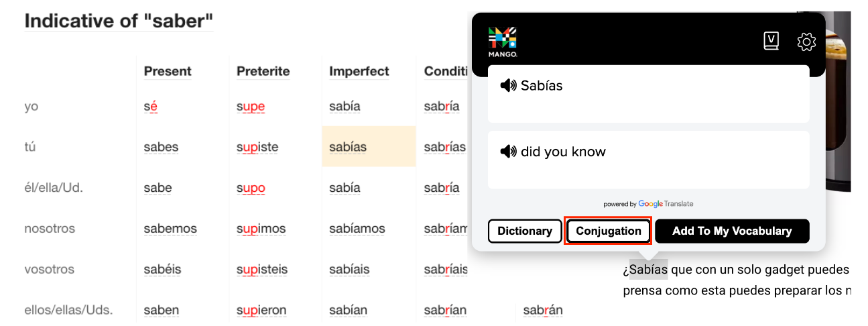Click the Imperfect column header
The height and width of the screenshot is (326, 868).
click(359, 71)
